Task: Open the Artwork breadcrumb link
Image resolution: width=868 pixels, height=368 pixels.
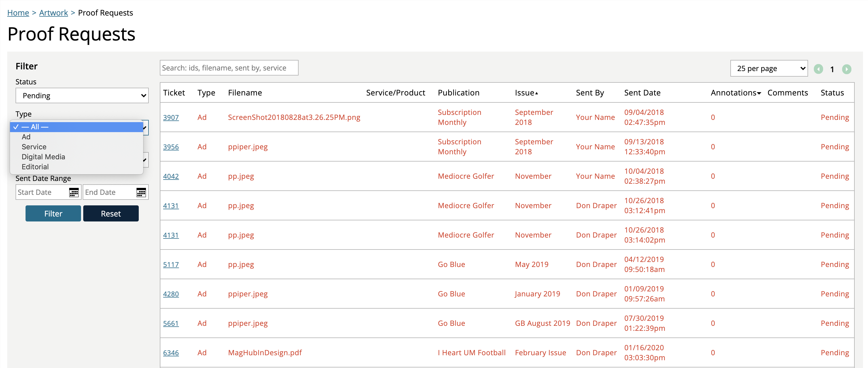Action: point(54,13)
